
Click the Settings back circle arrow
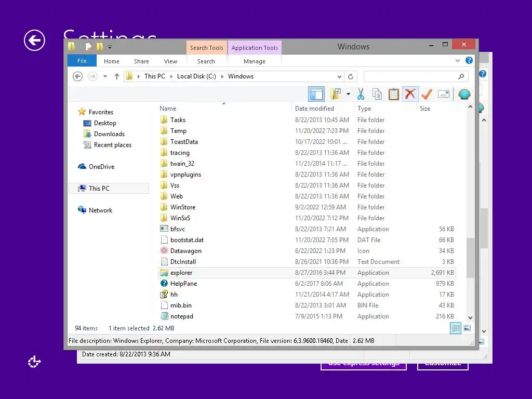point(34,41)
